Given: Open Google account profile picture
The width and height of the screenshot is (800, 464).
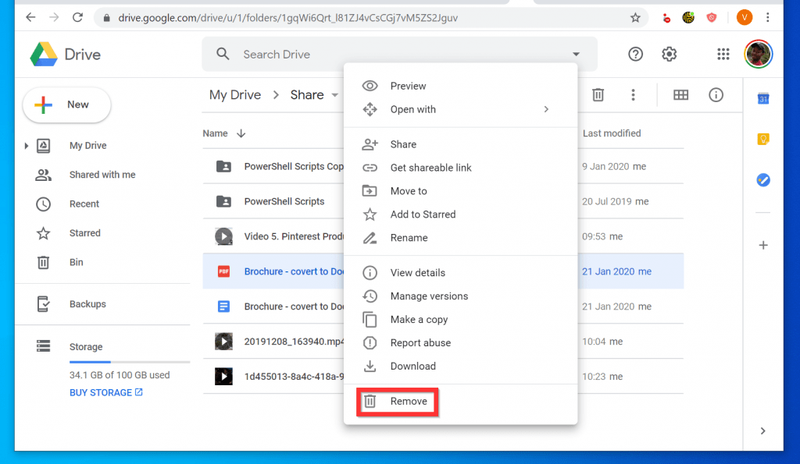Looking at the screenshot, I should 758,54.
